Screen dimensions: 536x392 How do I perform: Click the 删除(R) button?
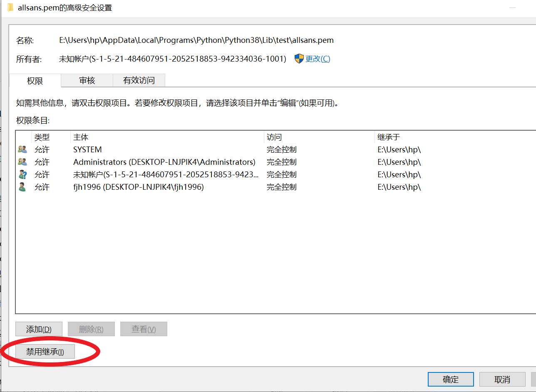point(91,329)
